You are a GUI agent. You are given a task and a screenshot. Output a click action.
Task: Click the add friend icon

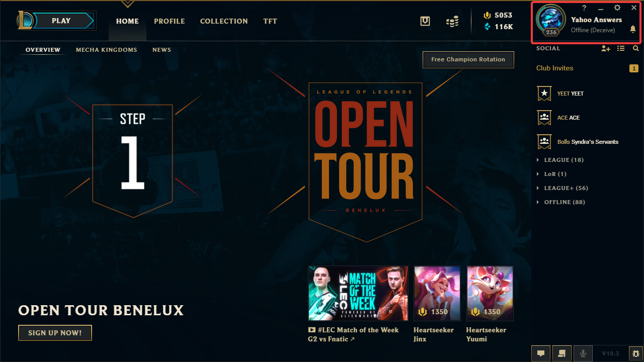(x=606, y=49)
